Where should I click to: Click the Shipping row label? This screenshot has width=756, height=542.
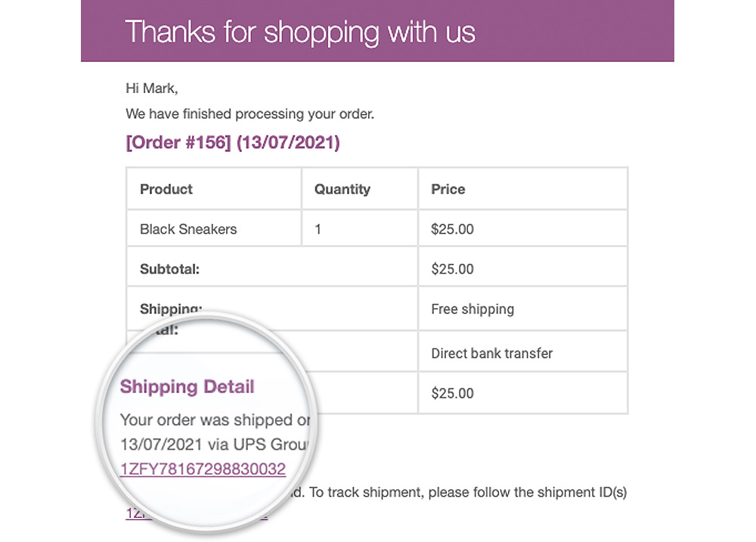click(171, 308)
